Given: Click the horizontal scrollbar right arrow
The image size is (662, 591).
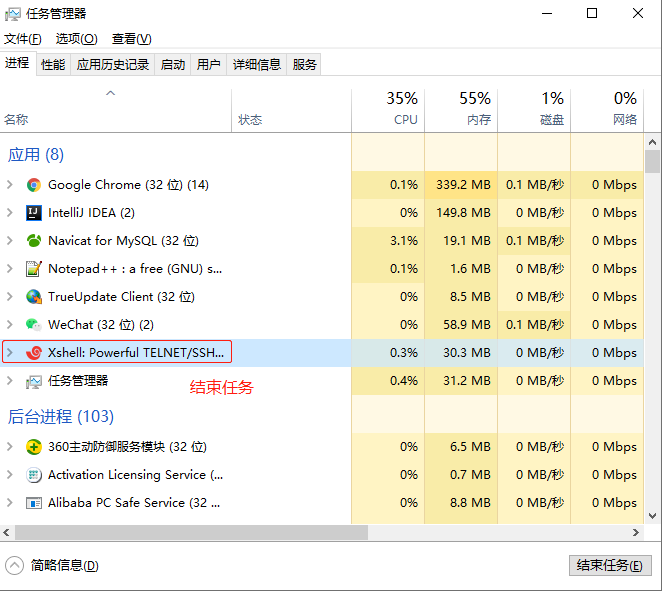Looking at the screenshot, I should [x=636, y=532].
